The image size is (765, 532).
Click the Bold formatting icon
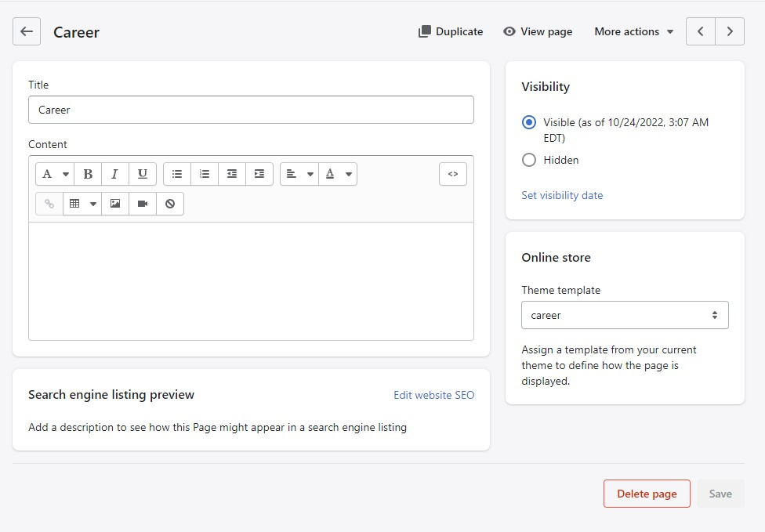coord(88,174)
